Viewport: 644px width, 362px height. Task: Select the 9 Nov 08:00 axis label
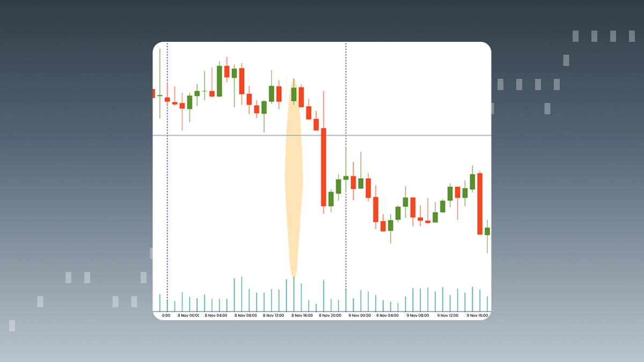418,316
